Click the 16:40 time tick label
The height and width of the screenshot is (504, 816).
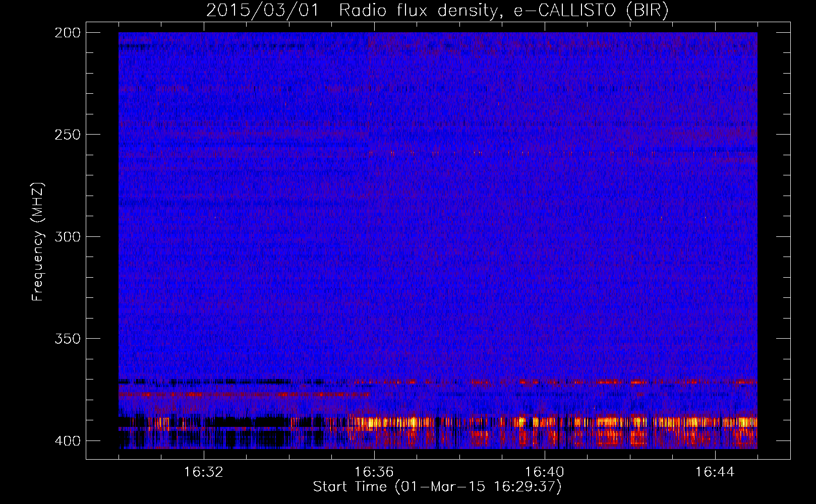pyautogui.click(x=544, y=472)
